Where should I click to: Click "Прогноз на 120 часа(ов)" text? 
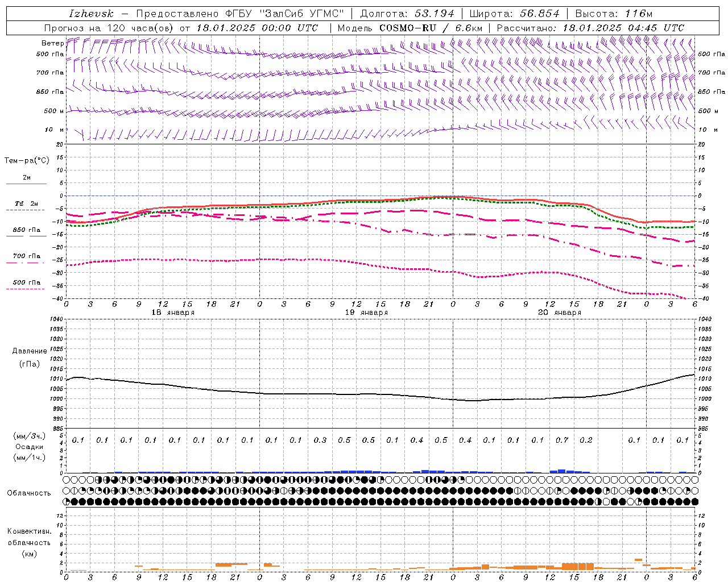pos(109,28)
